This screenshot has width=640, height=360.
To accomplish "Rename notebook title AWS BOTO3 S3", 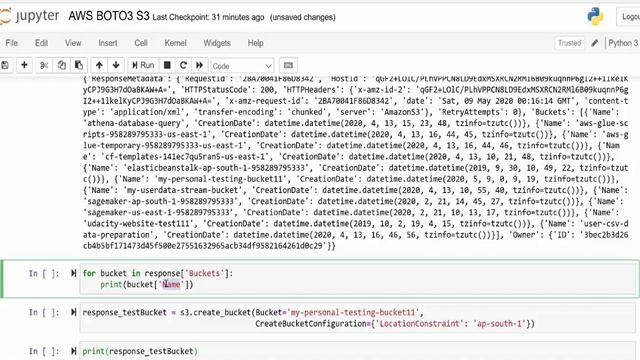I will (109, 16).
